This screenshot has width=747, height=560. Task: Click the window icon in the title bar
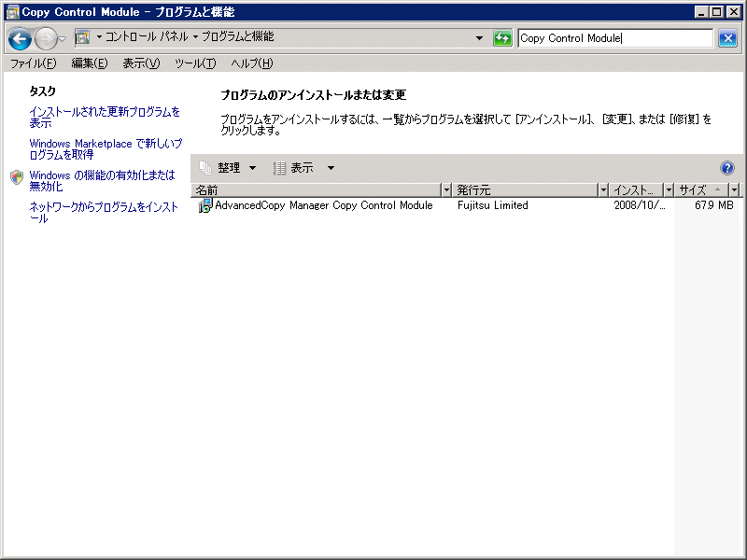tap(13, 12)
